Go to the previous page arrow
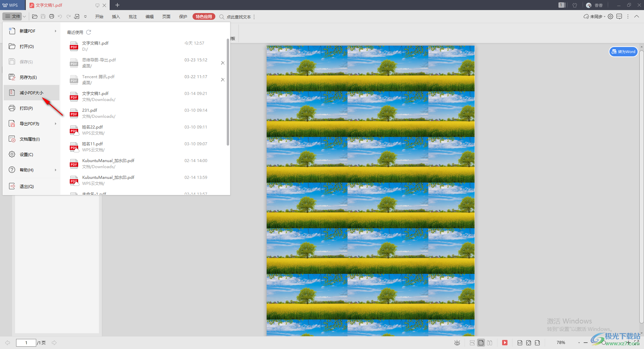This screenshot has height=349, width=644. coord(8,343)
